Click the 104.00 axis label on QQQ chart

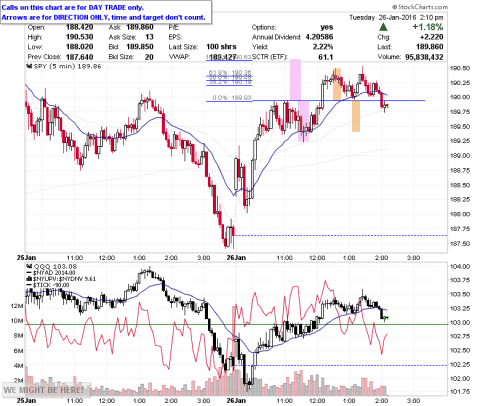[x=460, y=266]
